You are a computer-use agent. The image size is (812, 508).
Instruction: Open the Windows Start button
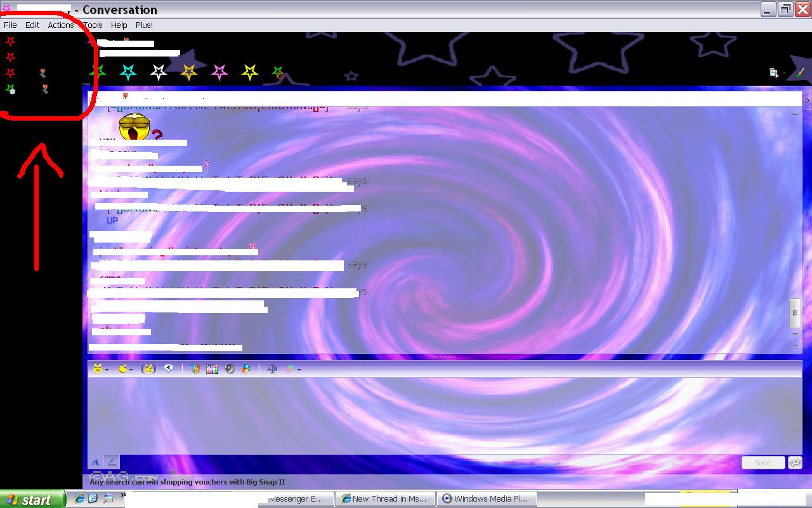click(32, 500)
